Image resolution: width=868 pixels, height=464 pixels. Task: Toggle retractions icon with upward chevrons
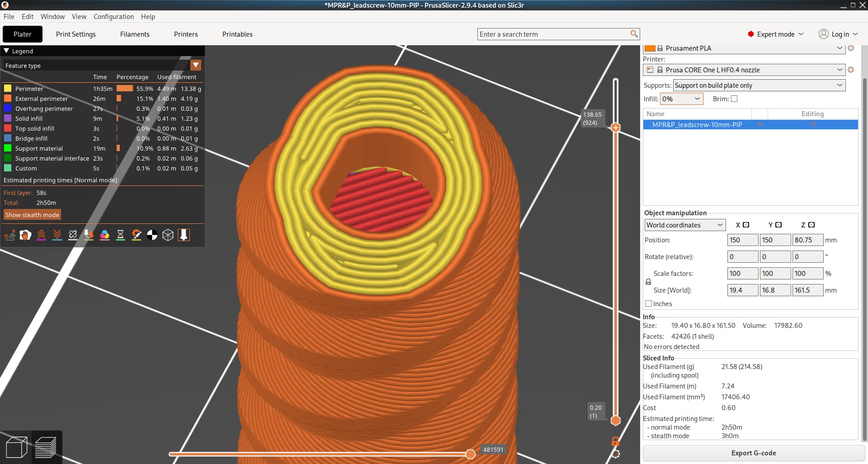pos(41,235)
